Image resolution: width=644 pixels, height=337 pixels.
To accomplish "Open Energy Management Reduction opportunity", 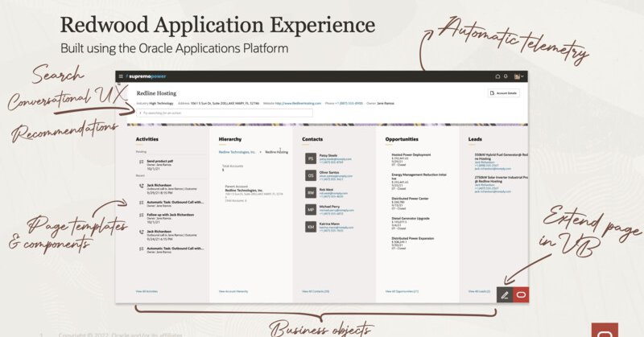I will pos(419,176).
